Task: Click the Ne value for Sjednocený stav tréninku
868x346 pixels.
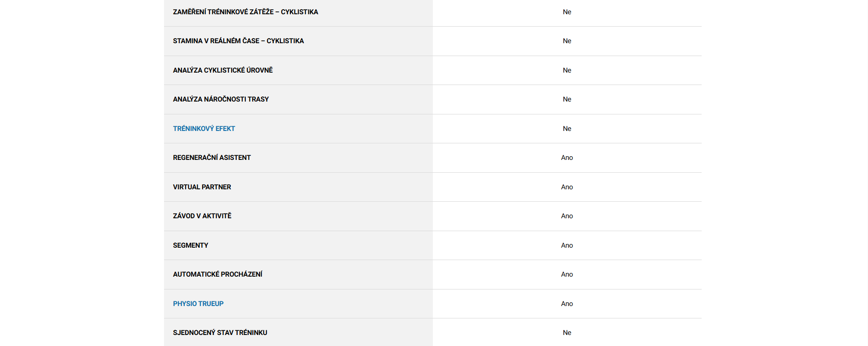Action: (567, 333)
